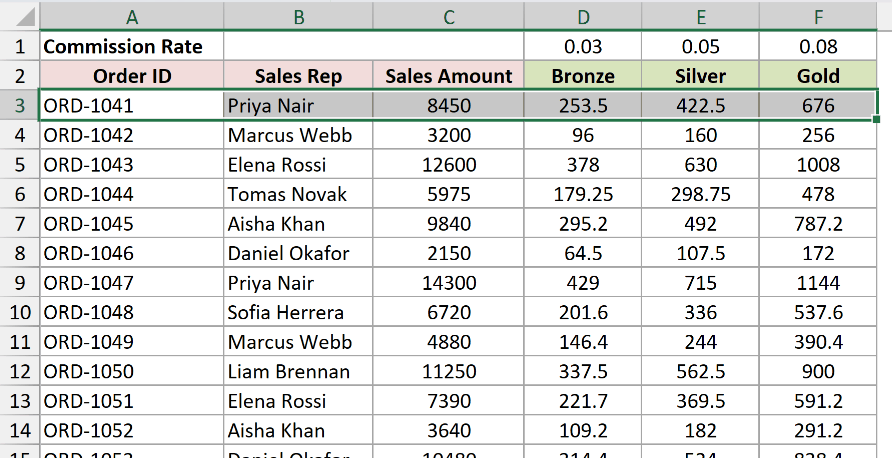Click sales amount 2150
The width and height of the screenshot is (892, 458).
[x=449, y=253]
